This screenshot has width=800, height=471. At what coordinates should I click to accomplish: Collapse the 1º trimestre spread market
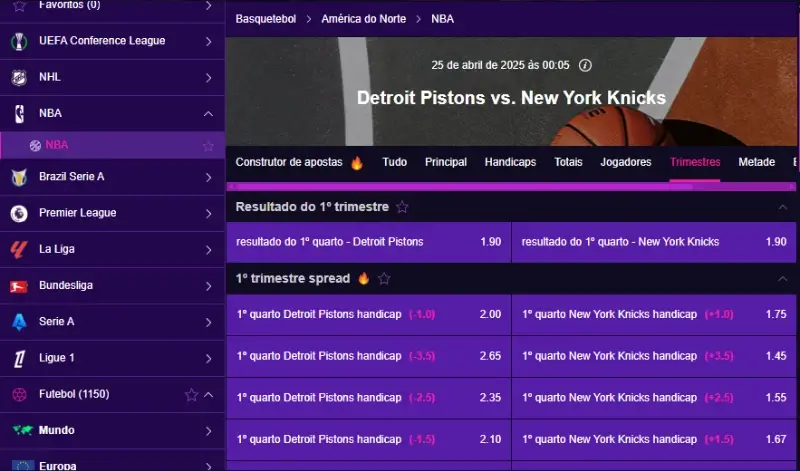pos(783,279)
